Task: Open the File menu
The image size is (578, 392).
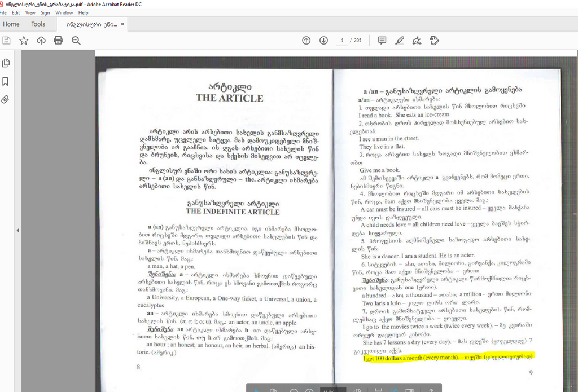Action: point(3,12)
